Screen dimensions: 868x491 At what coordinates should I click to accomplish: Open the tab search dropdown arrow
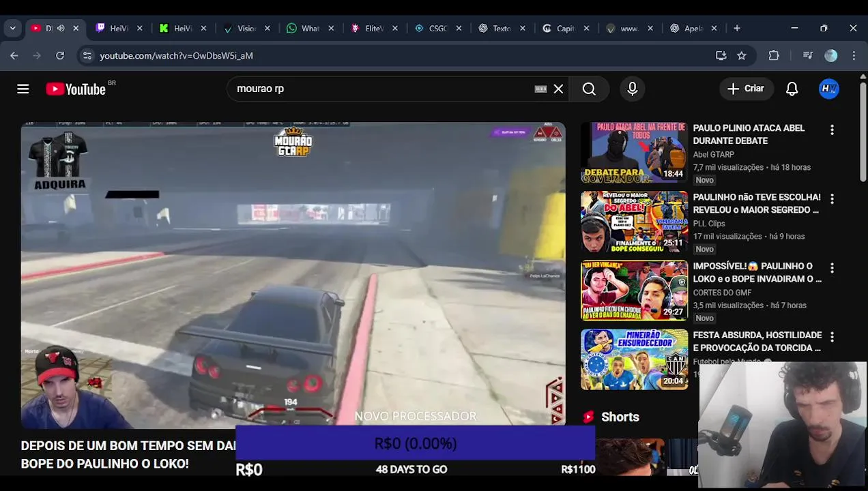[12, 28]
